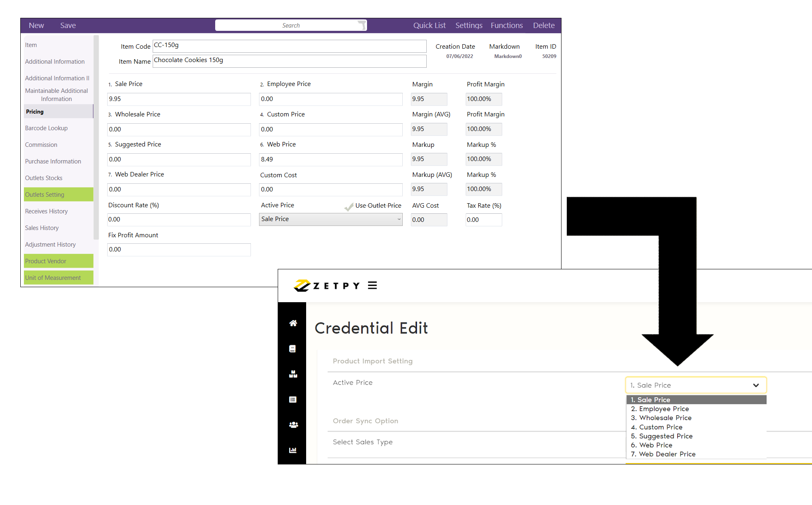The width and height of the screenshot is (812, 505).
Task: Click the Catalog book icon in Zetpy sidebar
Action: point(293,348)
